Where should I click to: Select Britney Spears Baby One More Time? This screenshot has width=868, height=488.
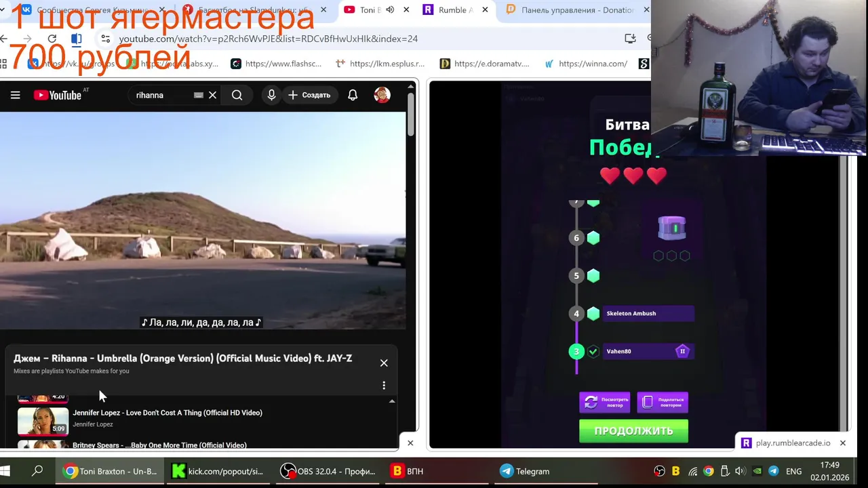coord(159,445)
